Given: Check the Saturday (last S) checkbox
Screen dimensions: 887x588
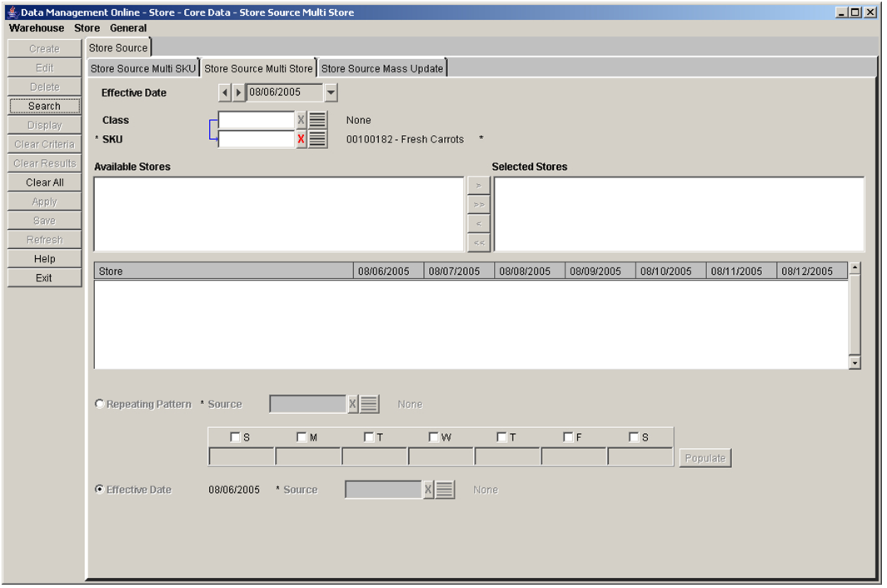Looking at the screenshot, I should click(x=634, y=437).
